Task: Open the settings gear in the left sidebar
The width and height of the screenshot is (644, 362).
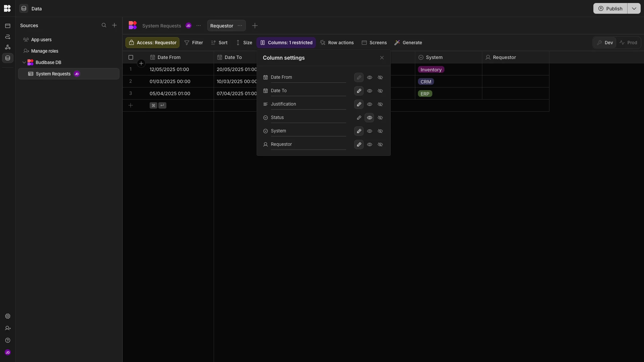Action: [8, 316]
